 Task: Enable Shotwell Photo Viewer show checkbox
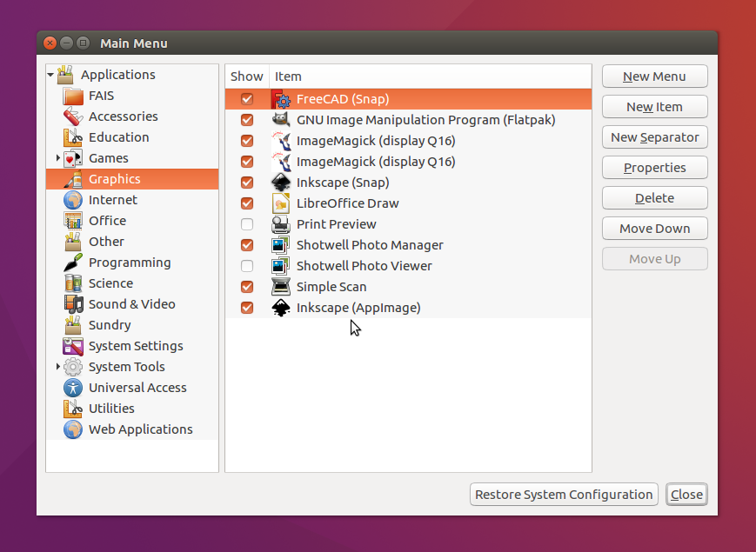247,266
